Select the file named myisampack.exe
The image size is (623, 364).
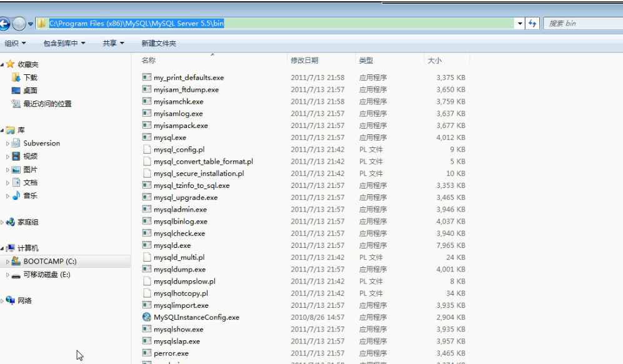point(181,125)
